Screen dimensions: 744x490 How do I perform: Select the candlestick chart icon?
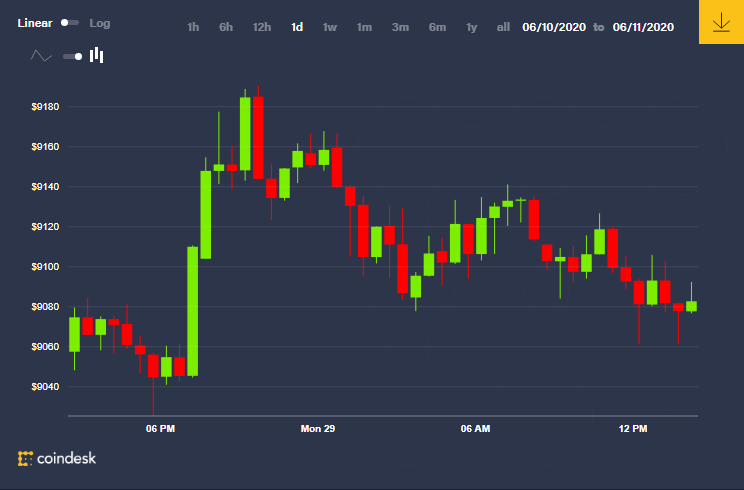pyautogui.click(x=97, y=55)
